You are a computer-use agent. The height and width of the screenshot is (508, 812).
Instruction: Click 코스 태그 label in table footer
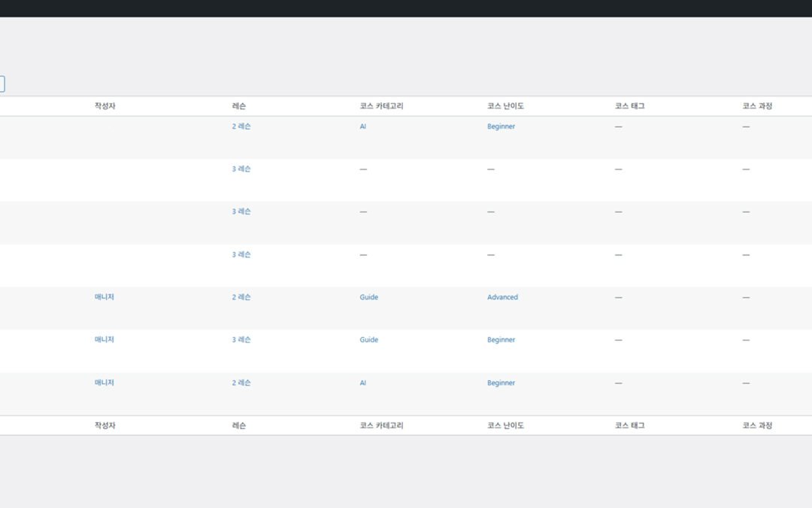point(630,425)
